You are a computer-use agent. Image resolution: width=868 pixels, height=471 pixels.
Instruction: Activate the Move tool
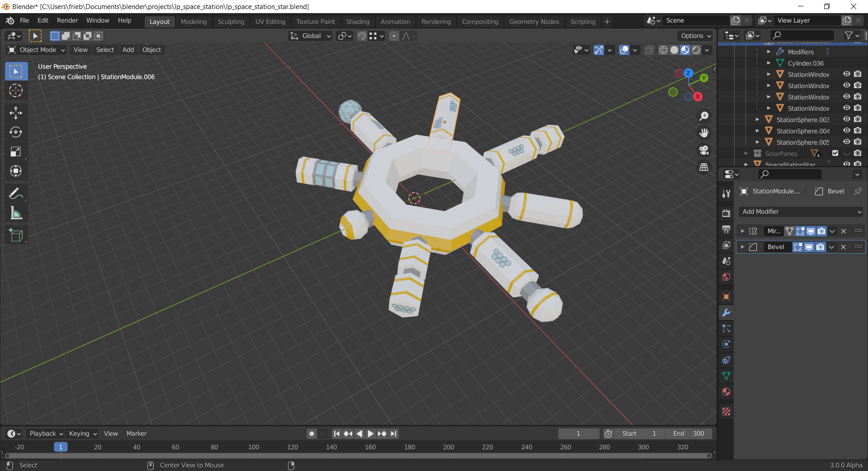click(x=16, y=113)
